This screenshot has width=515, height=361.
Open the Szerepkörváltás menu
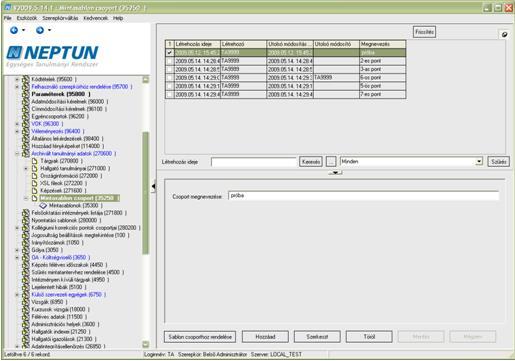pyautogui.click(x=60, y=18)
